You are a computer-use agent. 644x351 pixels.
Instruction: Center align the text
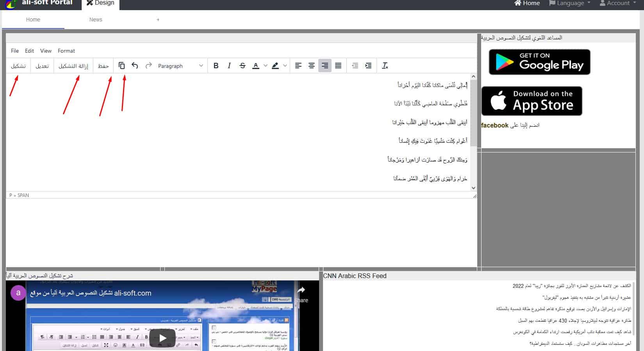coord(312,66)
